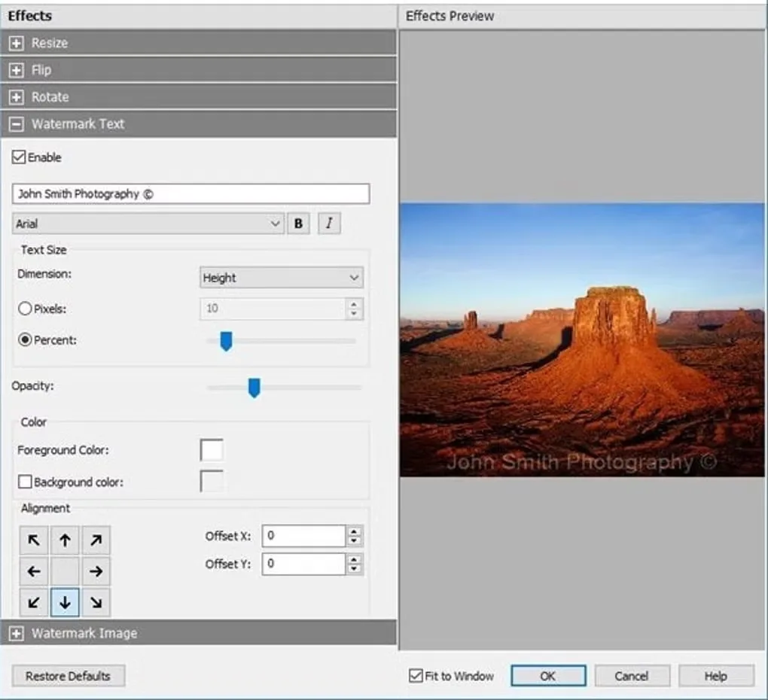Align watermark to bottom-right arrow

click(x=96, y=603)
